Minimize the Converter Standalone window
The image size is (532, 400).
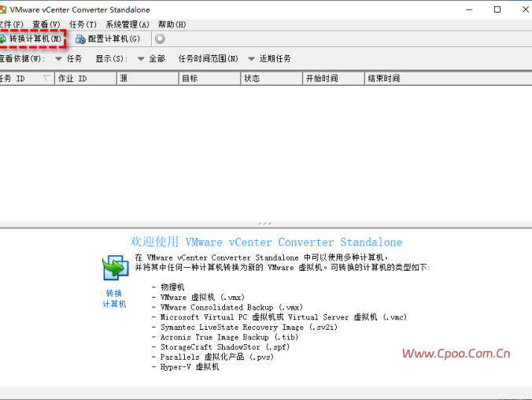pyautogui.click(x=469, y=9)
